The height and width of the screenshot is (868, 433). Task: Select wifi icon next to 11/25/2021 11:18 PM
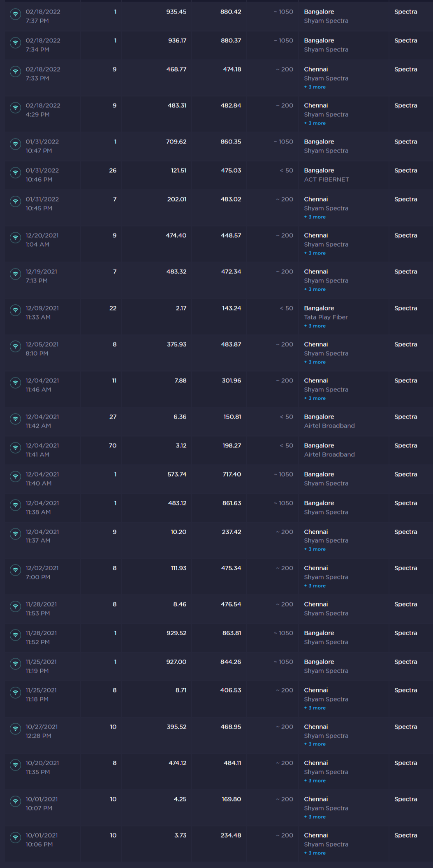pyautogui.click(x=16, y=692)
